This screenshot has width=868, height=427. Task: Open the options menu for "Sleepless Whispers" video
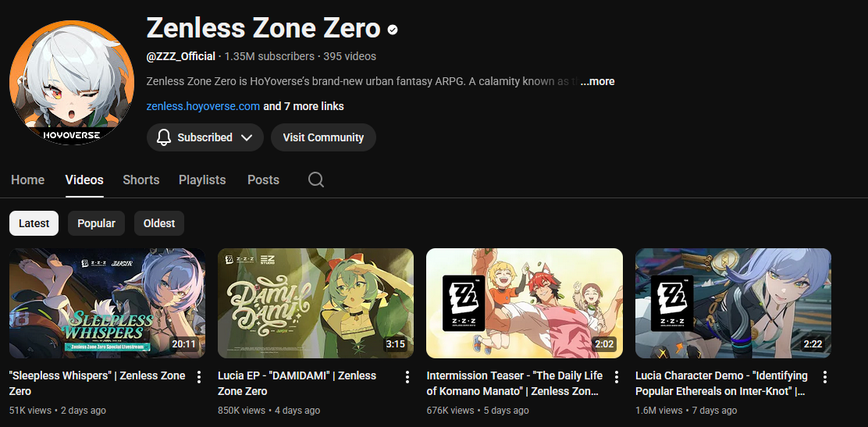[x=199, y=377]
